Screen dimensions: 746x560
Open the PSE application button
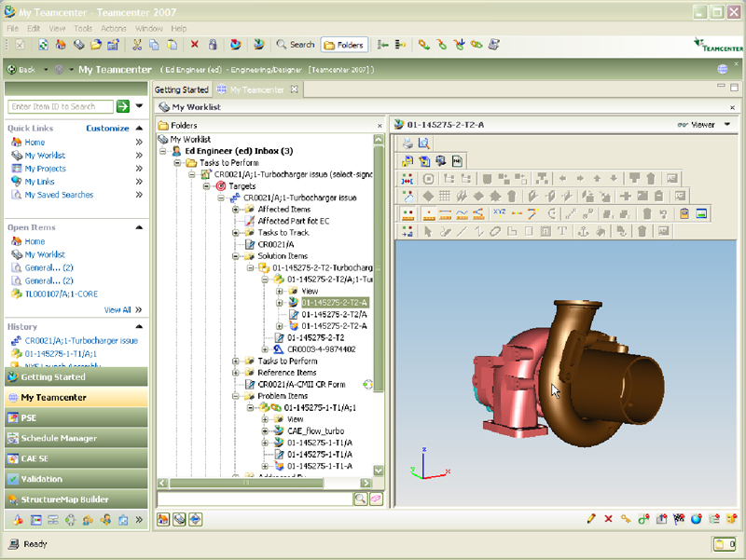point(76,417)
